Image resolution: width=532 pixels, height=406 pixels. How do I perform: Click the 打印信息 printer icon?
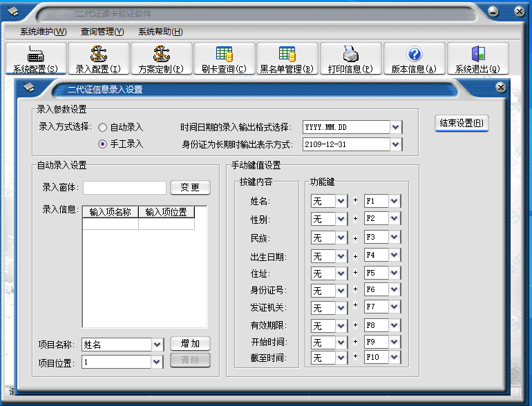(350, 54)
